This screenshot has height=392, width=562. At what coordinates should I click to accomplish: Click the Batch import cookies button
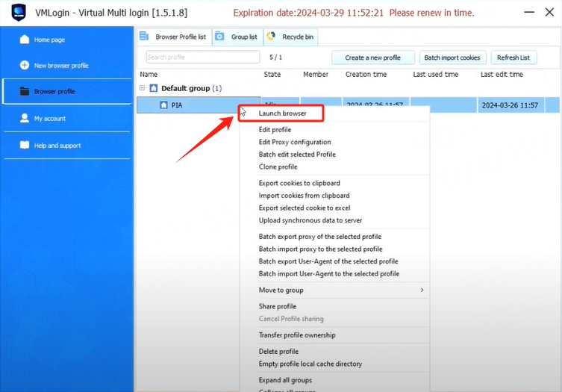pos(454,57)
